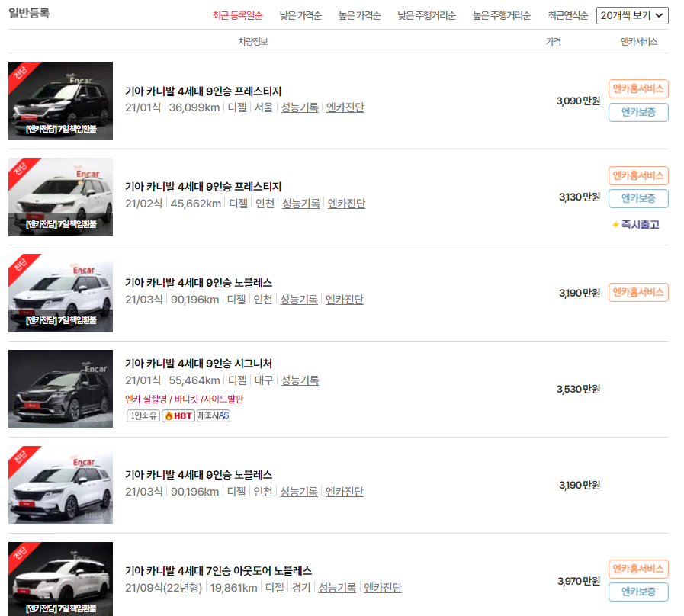Viewport: 684px width, 616px height.
Task: Click the 1인소유 badge
Action: tap(143, 415)
